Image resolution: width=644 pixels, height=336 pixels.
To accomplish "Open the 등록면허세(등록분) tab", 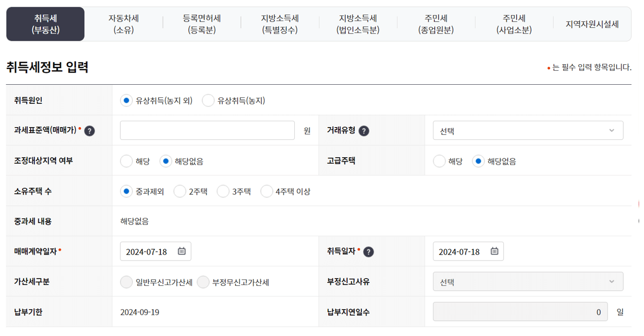I will [x=201, y=23].
